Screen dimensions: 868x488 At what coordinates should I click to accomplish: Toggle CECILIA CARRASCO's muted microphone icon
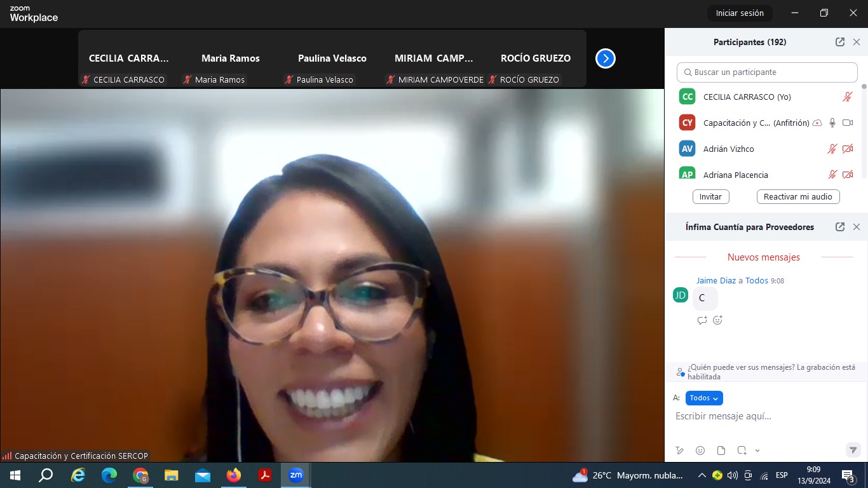pyautogui.click(x=847, y=97)
